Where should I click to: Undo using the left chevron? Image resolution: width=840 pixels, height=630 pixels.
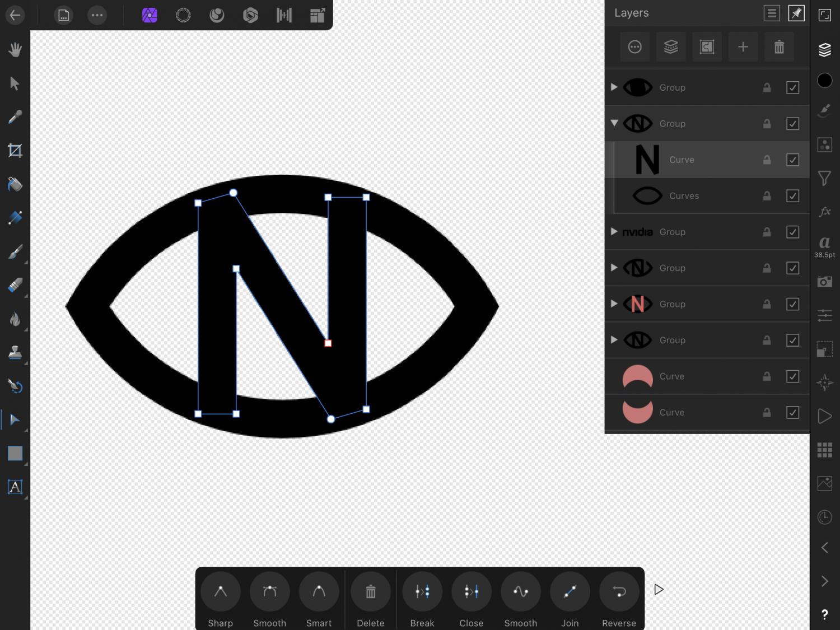[x=825, y=548]
